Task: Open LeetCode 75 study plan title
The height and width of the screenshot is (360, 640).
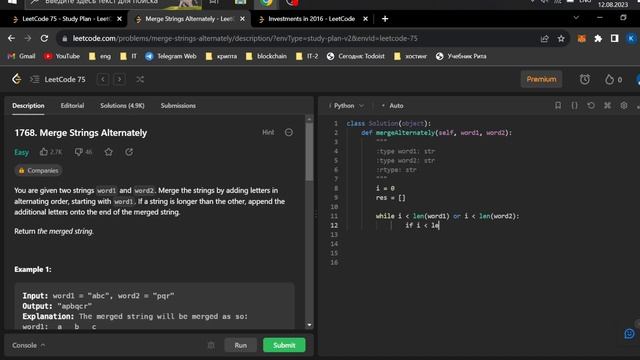Action: pyautogui.click(x=65, y=79)
